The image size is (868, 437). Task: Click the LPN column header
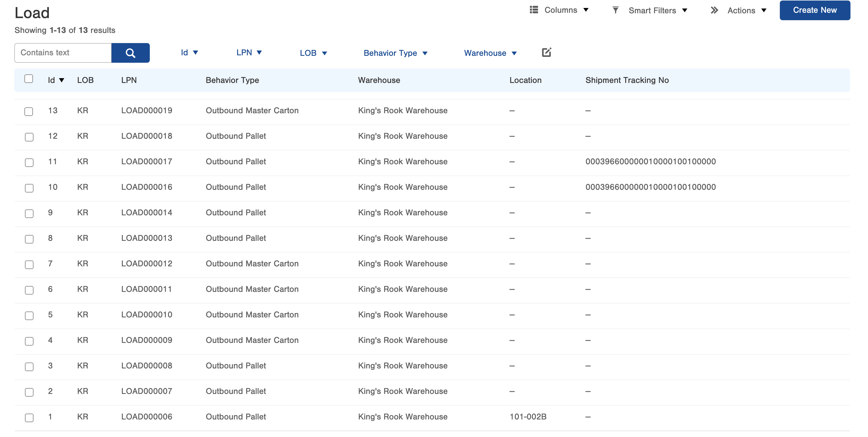pyautogui.click(x=129, y=80)
